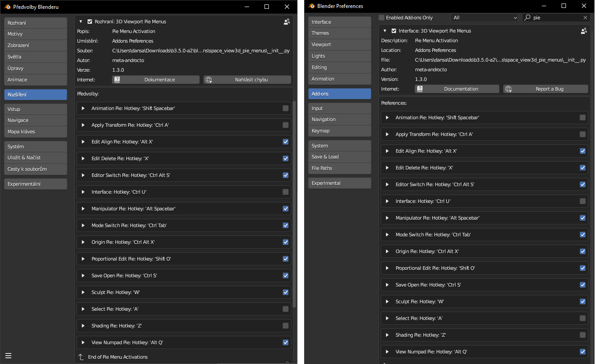
Task: Switch to Navigation tab
Action: click(x=340, y=119)
